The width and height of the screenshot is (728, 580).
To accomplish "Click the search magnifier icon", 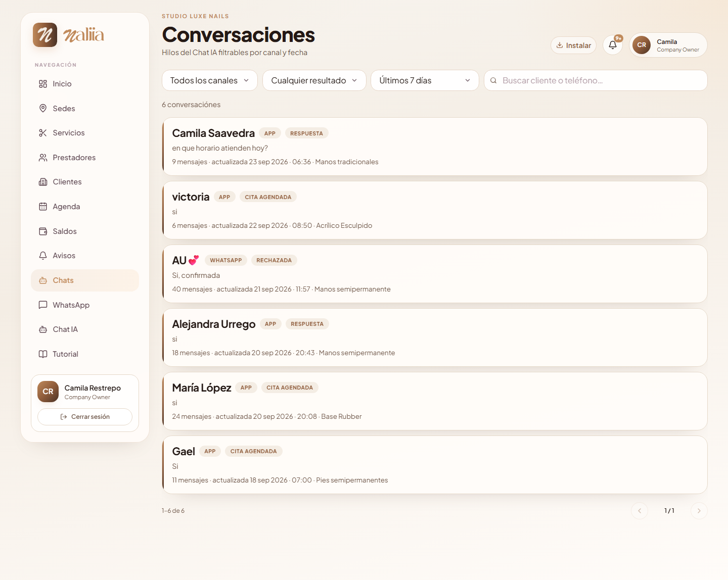I will [x=493, y=80].
